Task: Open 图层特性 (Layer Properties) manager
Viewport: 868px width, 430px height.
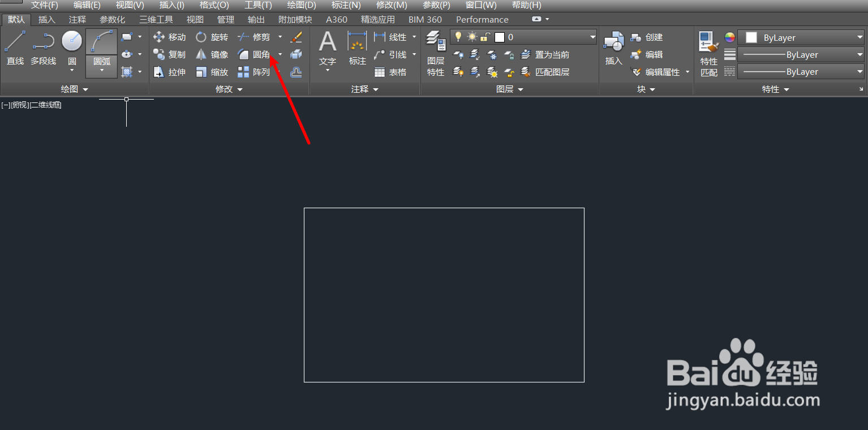Action: pyautogui.click(x=436, y=54)
